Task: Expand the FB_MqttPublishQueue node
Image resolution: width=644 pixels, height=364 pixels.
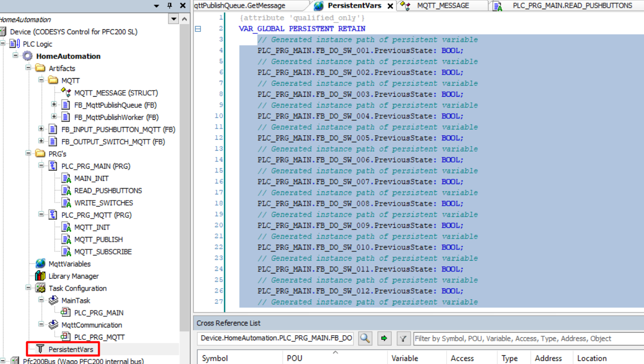Action: (x=54, y=104)
